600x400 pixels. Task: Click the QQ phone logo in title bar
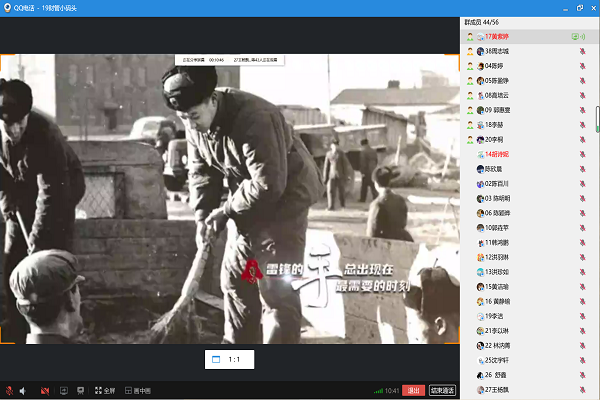7,8
